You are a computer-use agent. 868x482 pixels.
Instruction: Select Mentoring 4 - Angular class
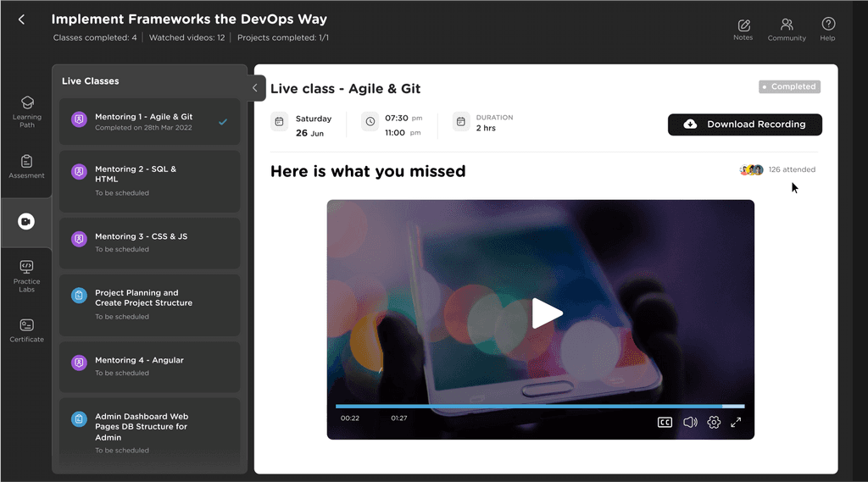pos(149,366)
